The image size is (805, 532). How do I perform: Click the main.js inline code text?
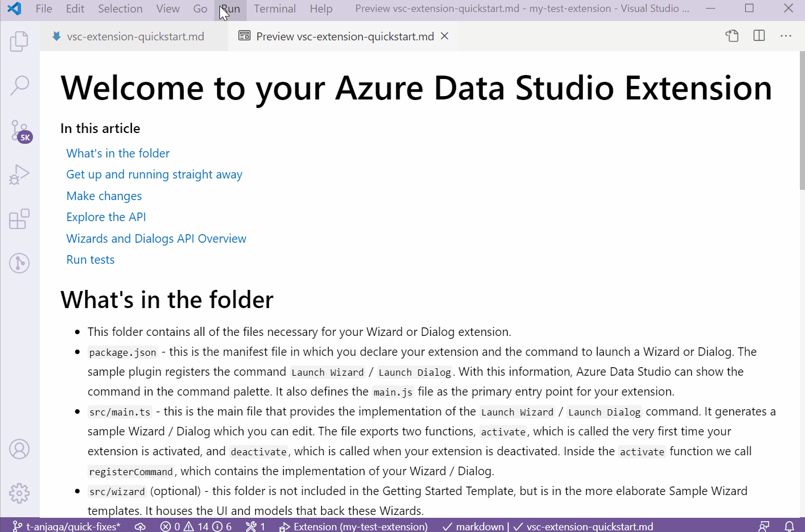pos(393,392)
